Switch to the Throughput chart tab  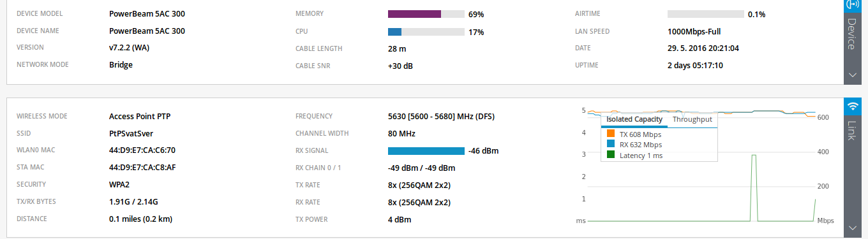pos(692,119)
